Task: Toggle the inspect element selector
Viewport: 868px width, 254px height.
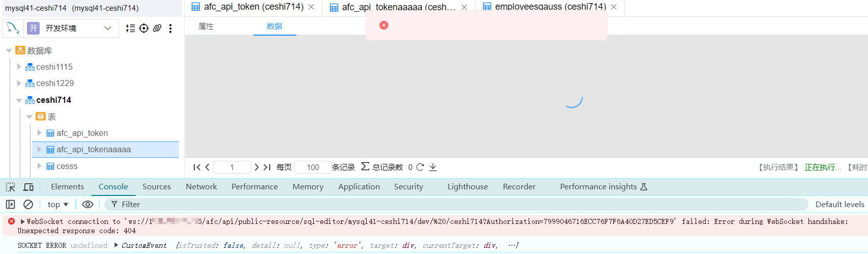Action: pos(11,187)
